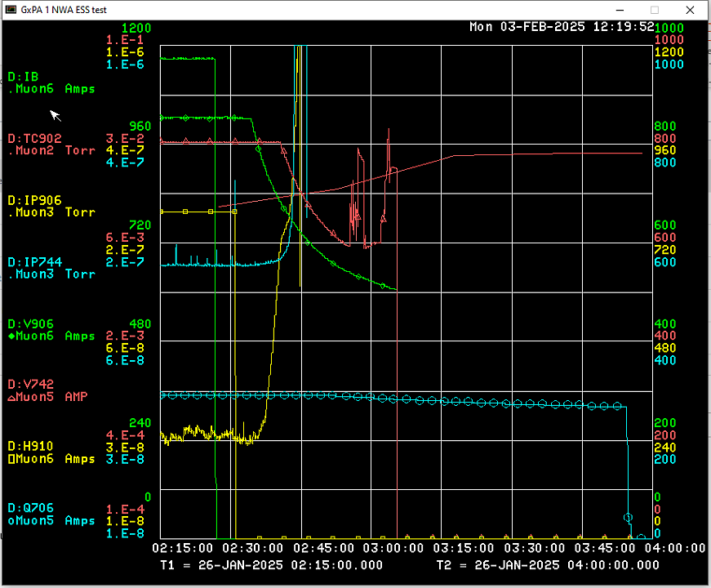Screen dimensions: 711x588
Task: Click the window title 'GxPA 1 NWA ESS test'
Action: [x=64, y=10]
